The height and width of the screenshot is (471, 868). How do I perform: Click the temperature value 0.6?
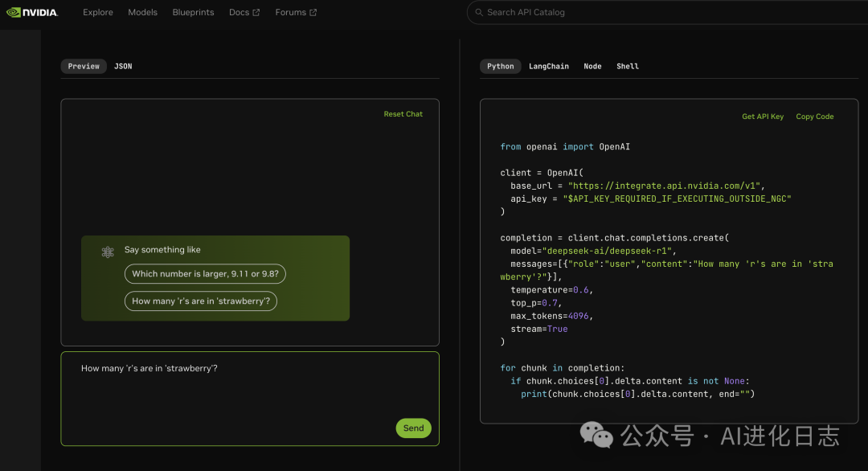[581, 290]
